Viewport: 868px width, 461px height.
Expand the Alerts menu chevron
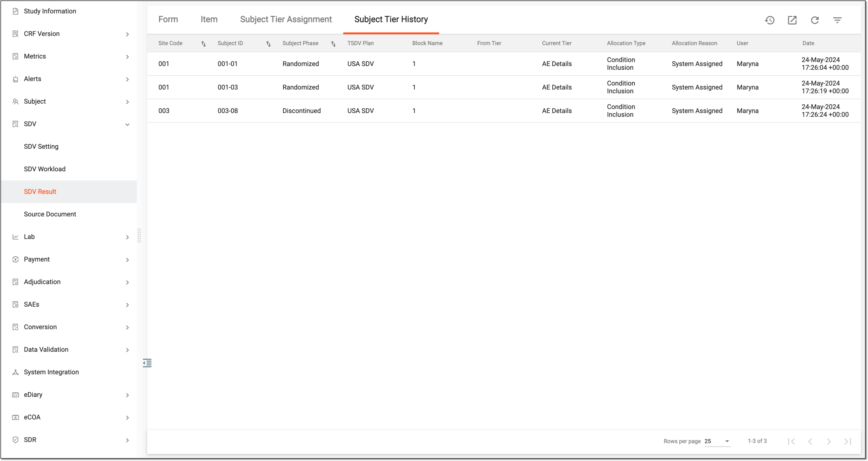pos(127,79)
